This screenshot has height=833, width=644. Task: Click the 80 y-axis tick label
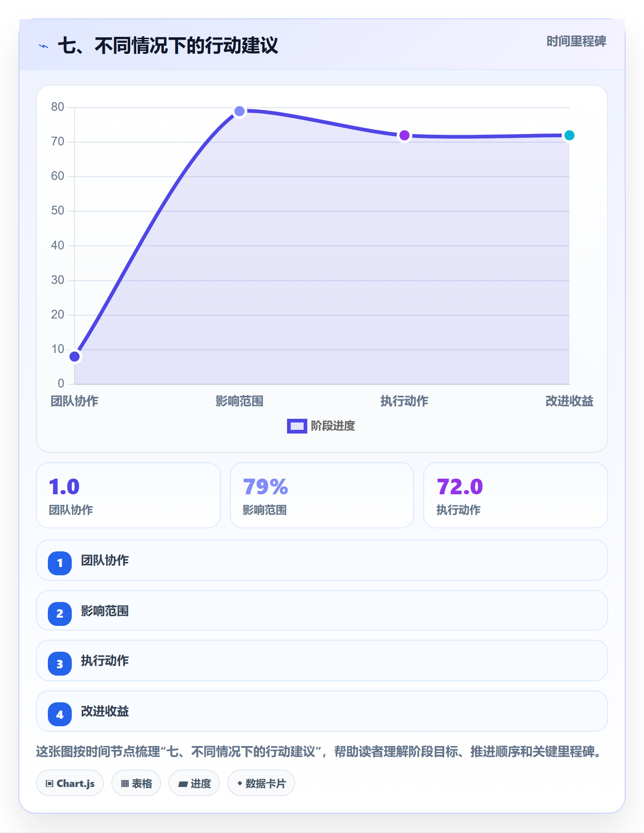[57, 107]
